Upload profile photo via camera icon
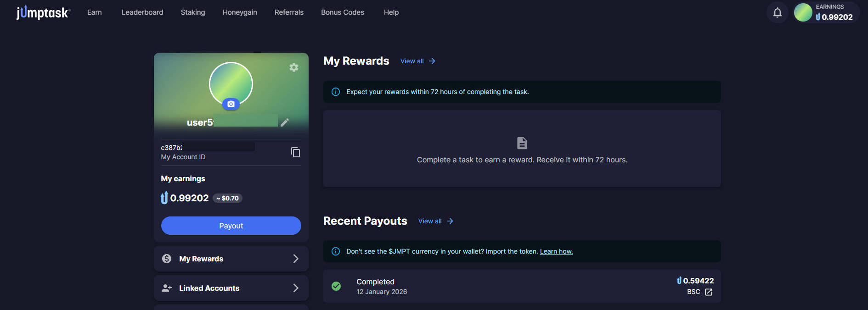Screen dimensions: 868x310 click(x=231, y=104)
